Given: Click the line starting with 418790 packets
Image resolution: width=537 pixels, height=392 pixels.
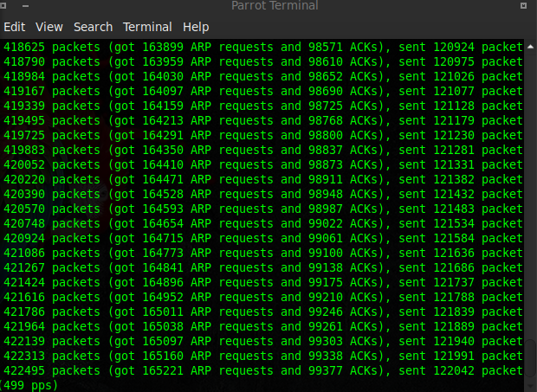Looking at the screenshot, I should coord(263,61).
